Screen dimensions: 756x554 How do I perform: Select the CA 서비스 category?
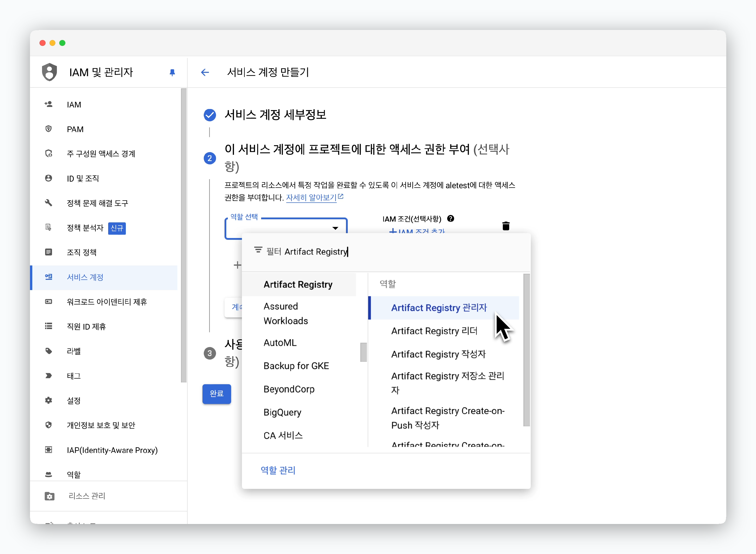point(299,435)
